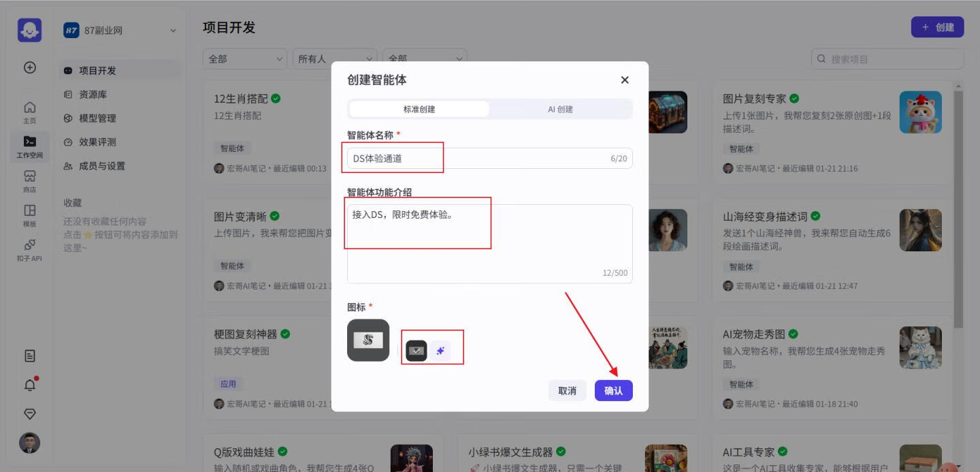This screenshot has width=980, height=472.
Task: Expand the first 全部 filter dropdown
Action: (245, 59)
